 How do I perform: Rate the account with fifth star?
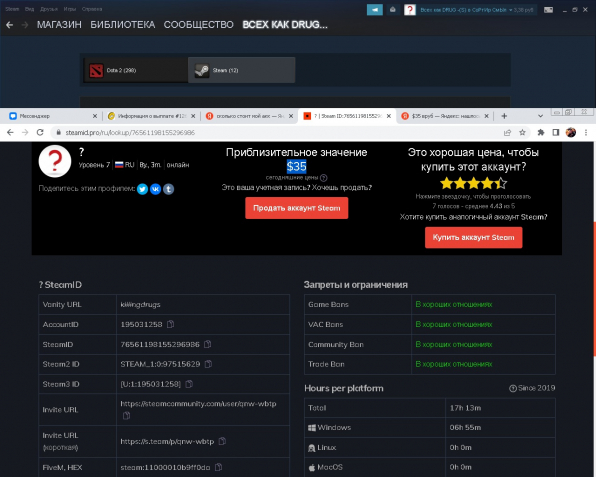point(501,183)
